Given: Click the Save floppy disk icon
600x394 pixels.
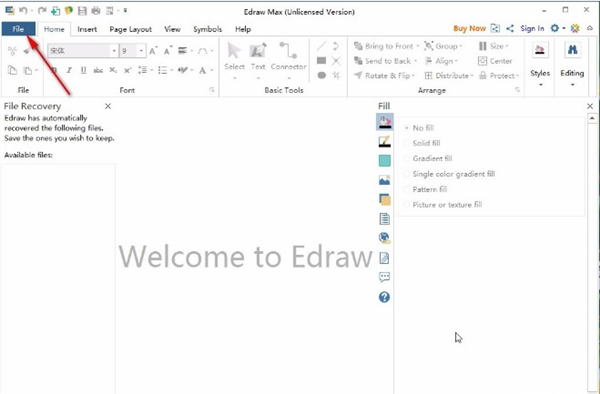Looking at the screenshot, I should 82,11.
